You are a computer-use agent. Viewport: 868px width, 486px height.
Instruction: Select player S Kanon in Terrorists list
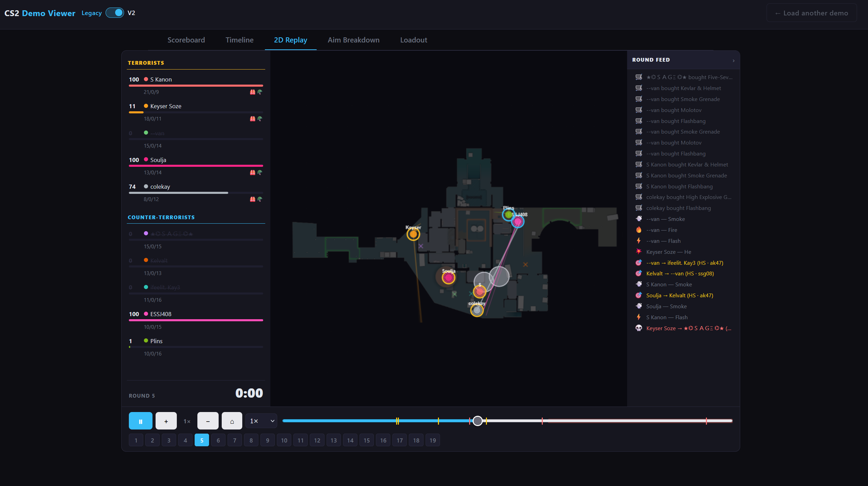pyautogui.click(x=196, y=85)
